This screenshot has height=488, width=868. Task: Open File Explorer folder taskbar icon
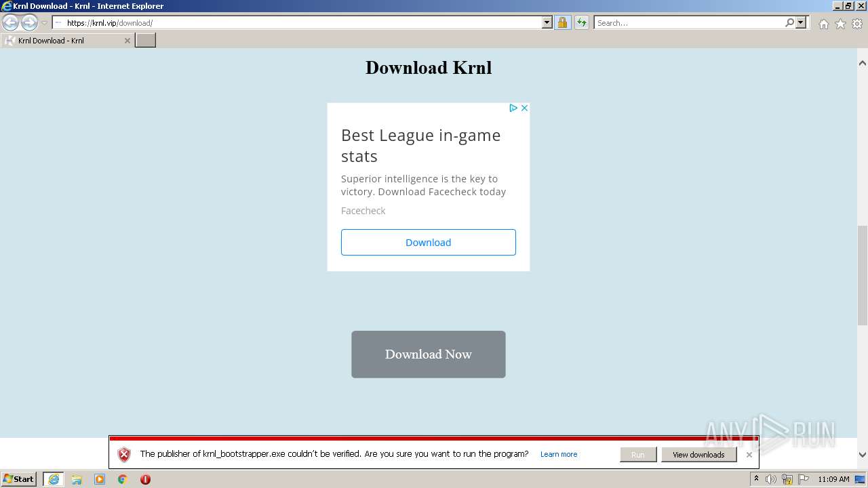(77, 479)
